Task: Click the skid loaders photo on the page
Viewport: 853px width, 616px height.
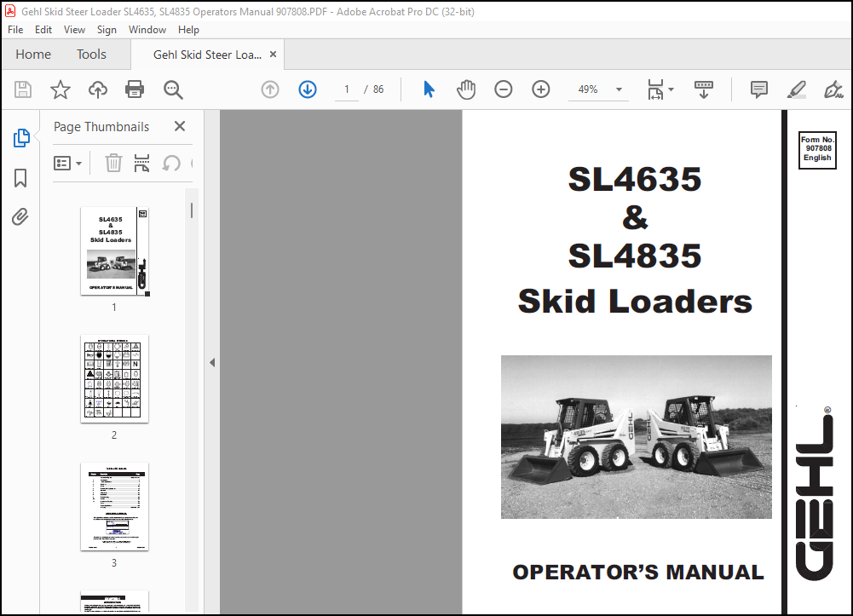Action: [636, 436]
